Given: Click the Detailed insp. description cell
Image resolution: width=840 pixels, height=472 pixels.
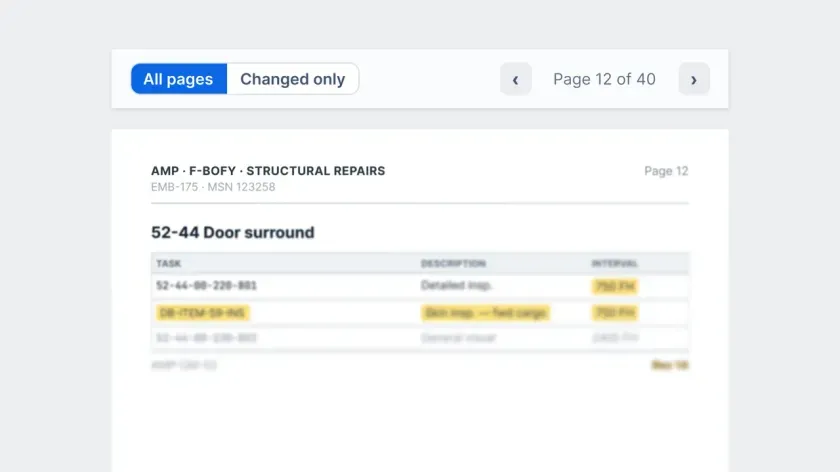Looking at the screenshot, I should click(x=456, y=286).
